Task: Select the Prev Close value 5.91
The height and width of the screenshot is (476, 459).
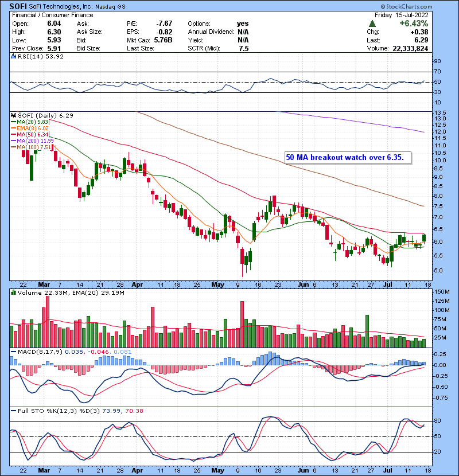Action: pyautogui.click(x=54, y=48)
